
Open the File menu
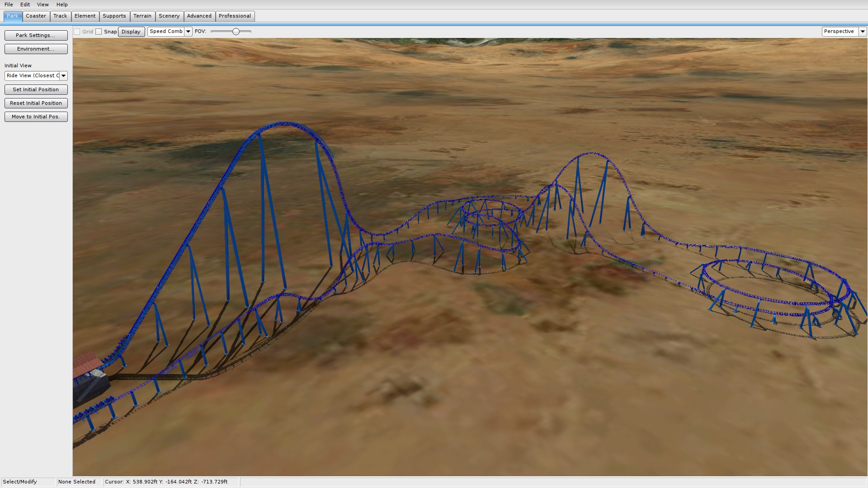9,5
